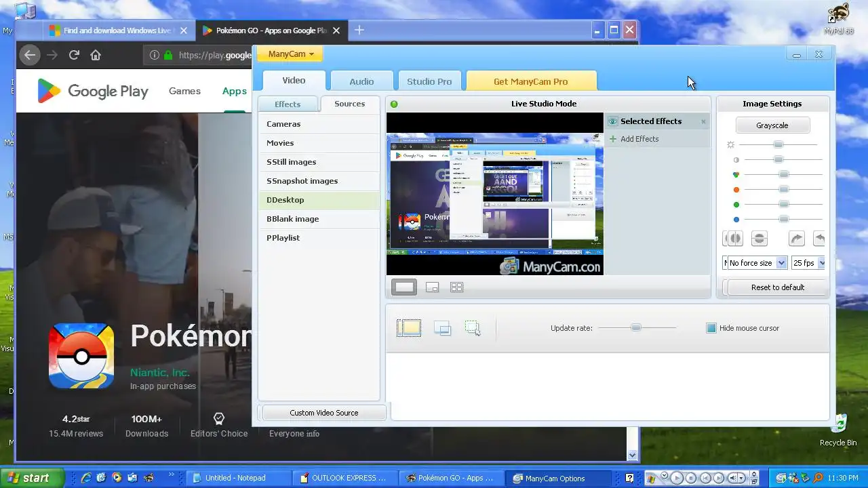868x488 pixels.
Task: Open the Studio Pro tab
Action: (429, 81)
